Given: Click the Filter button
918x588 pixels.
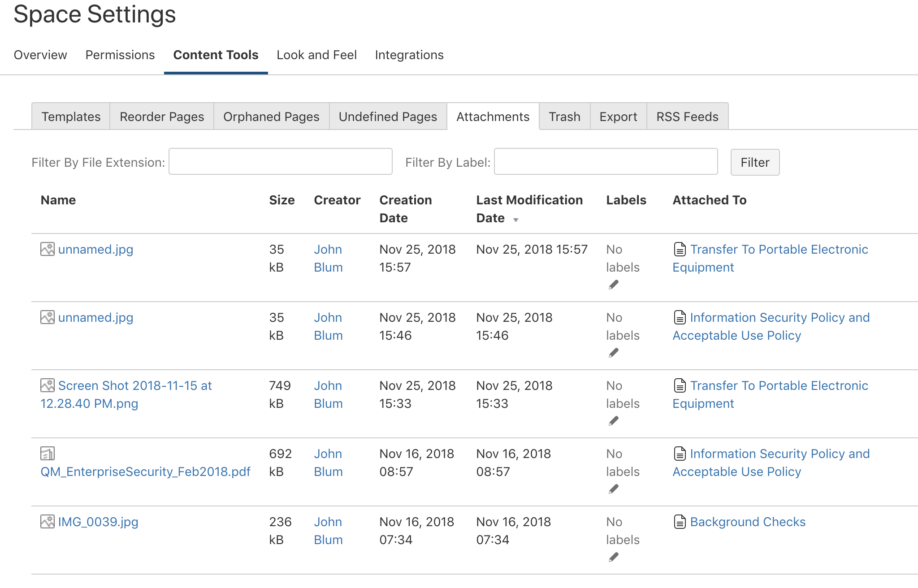Looking at the screenshot, I should (x=755, y=162).
